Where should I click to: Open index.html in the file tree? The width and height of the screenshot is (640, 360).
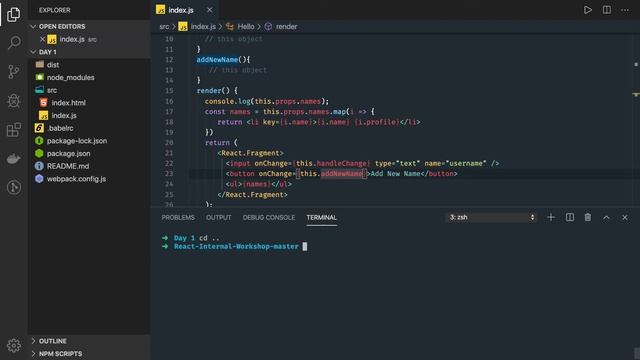click(68, 102)
